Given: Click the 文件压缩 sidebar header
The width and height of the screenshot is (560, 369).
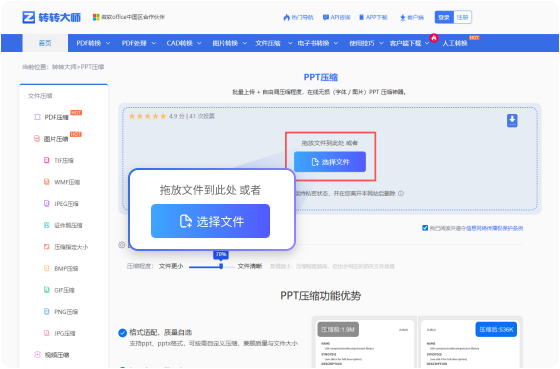Looking at the screenshot, I should 40,96.
